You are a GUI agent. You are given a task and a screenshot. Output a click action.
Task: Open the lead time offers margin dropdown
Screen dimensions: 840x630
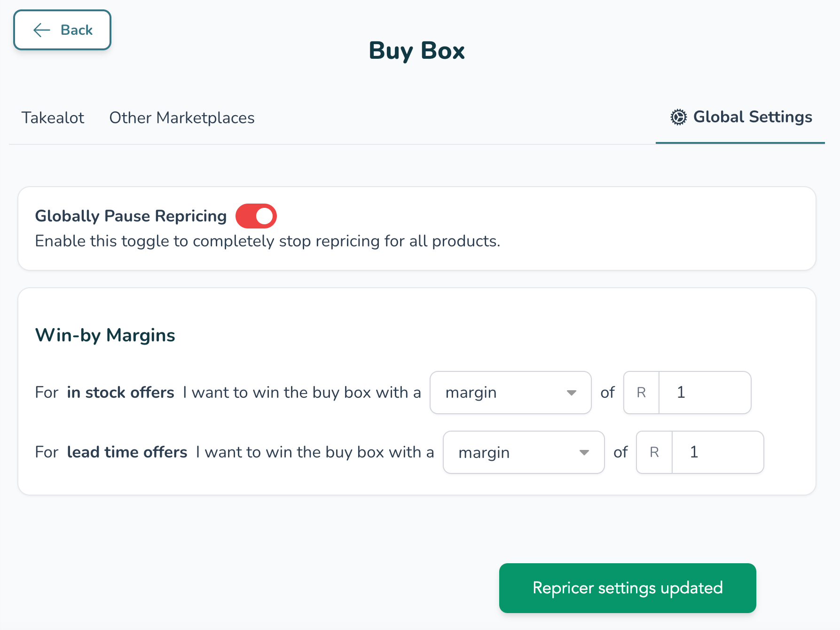tap(523, 452)
